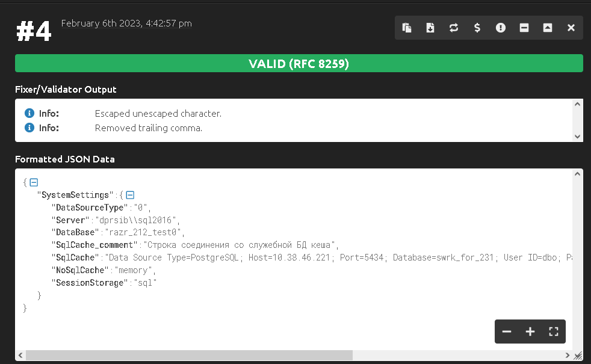Click the Russian comment string value
The image size is (591, 364).
click(x=239, y=245)
